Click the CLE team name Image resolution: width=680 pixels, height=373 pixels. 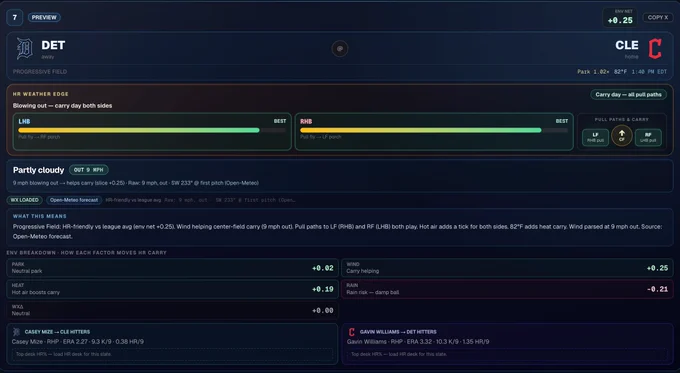(627, 45)
